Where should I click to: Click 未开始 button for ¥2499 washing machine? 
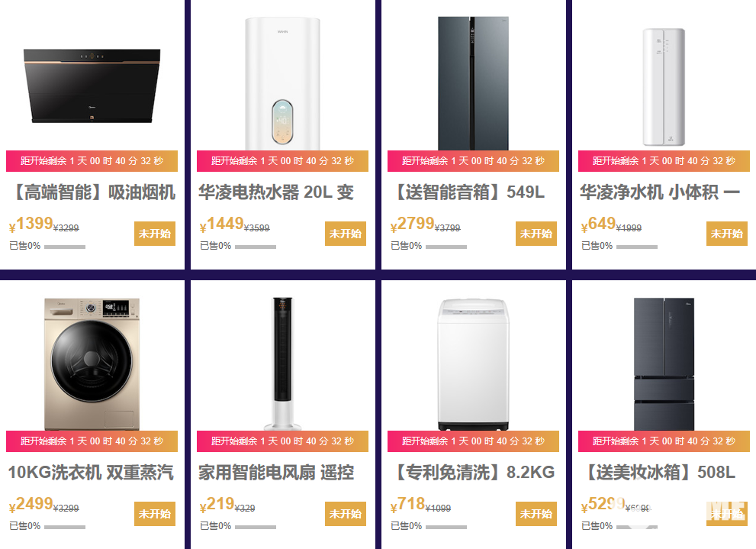coord(155,514)
